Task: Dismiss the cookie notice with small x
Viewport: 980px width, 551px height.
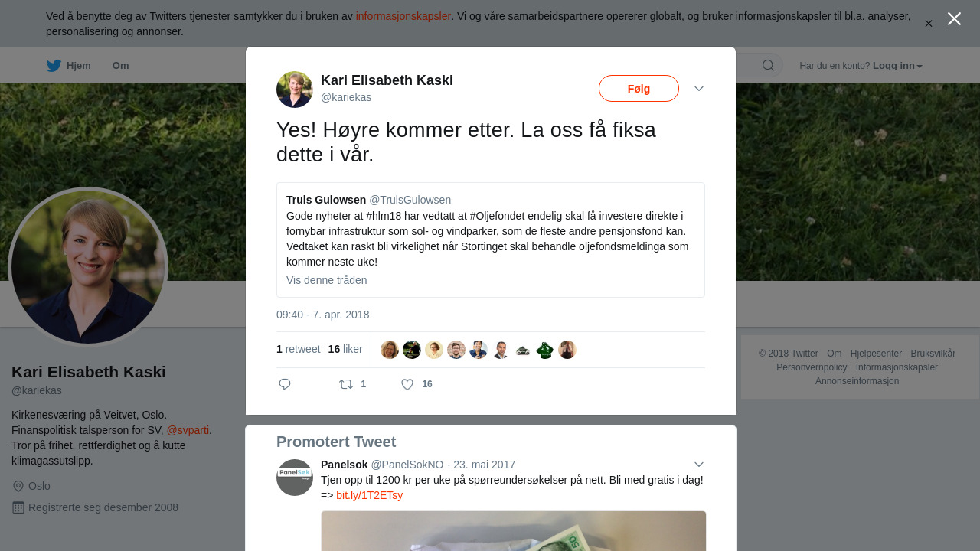Action: tap(928, 24)
